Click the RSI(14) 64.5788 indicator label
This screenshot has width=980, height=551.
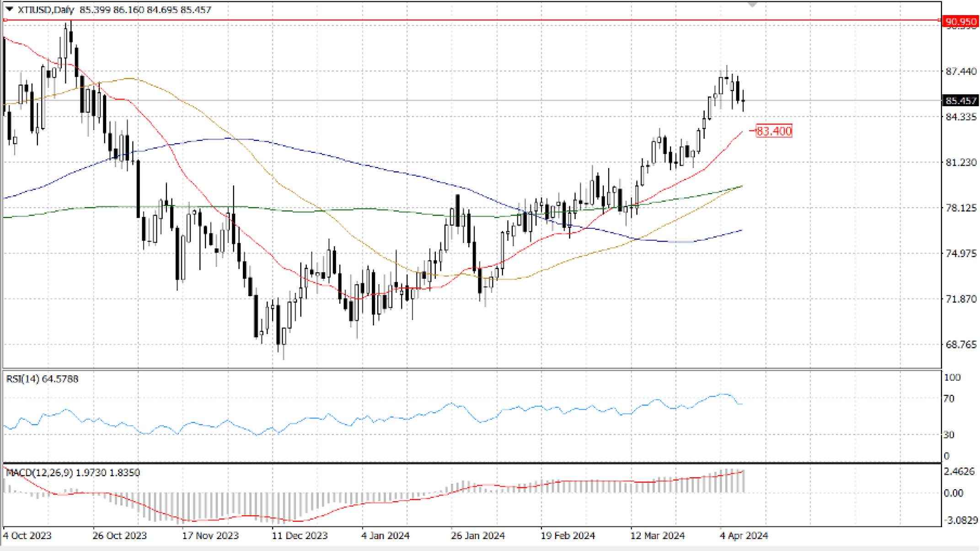42,379
